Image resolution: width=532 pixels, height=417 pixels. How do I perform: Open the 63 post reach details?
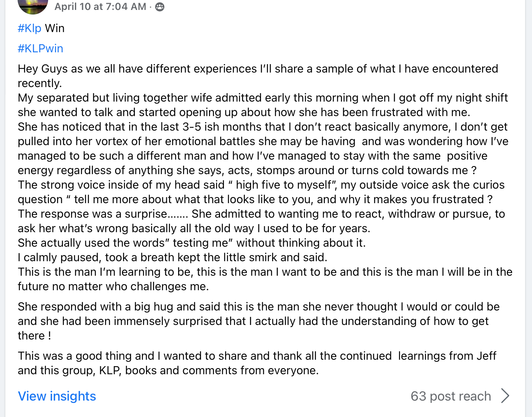[451, 396]
